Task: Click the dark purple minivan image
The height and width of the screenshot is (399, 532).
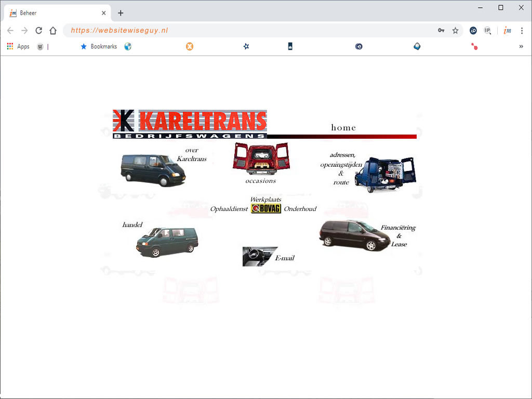Action: [354, 235]
